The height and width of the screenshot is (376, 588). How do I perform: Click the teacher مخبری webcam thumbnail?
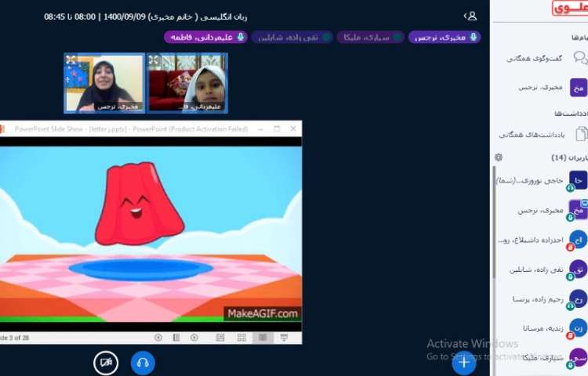click(104, 83)
